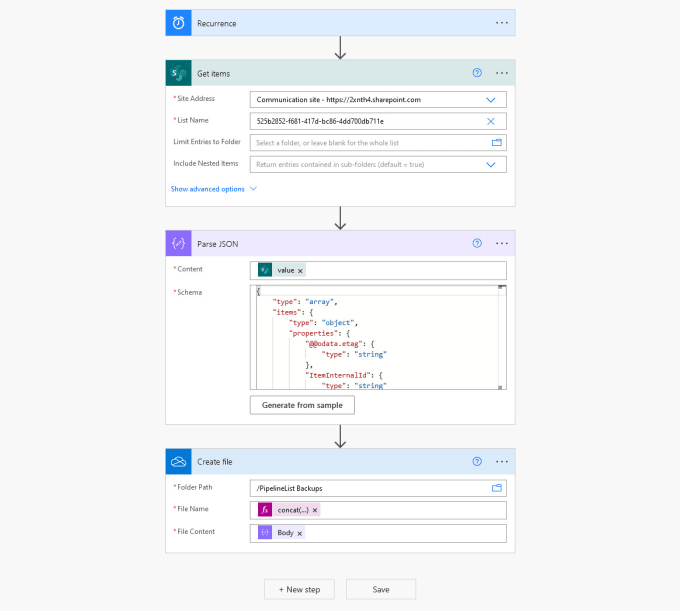This screenshot has width=680, height=611.
Task: Click inside the Schema JSON editor
Action: click(376, 337)
